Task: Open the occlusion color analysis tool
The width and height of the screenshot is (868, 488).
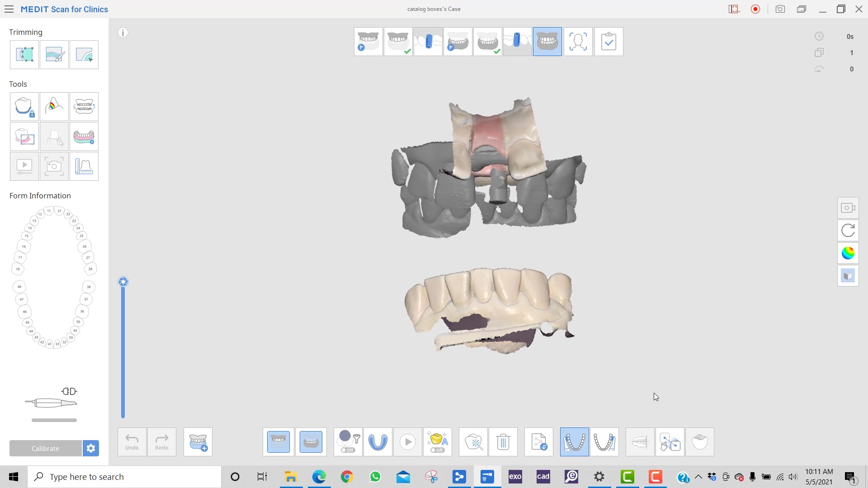Action: point(54,107)
